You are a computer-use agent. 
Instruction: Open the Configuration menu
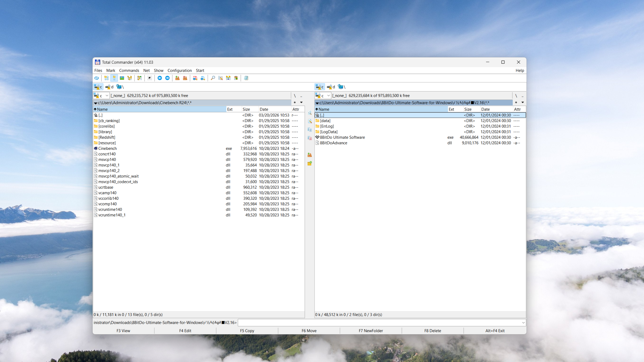179,70
